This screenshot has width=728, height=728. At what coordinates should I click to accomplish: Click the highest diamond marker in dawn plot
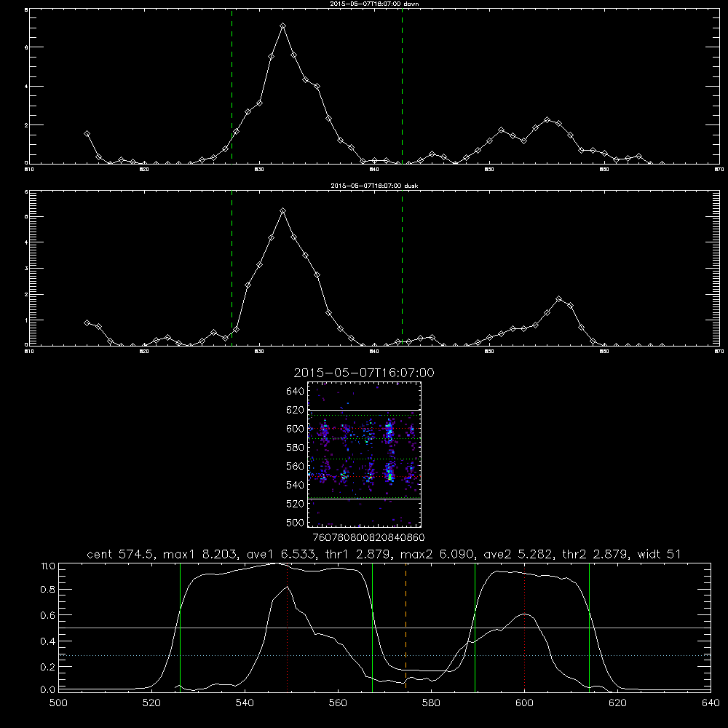[282, 26]
